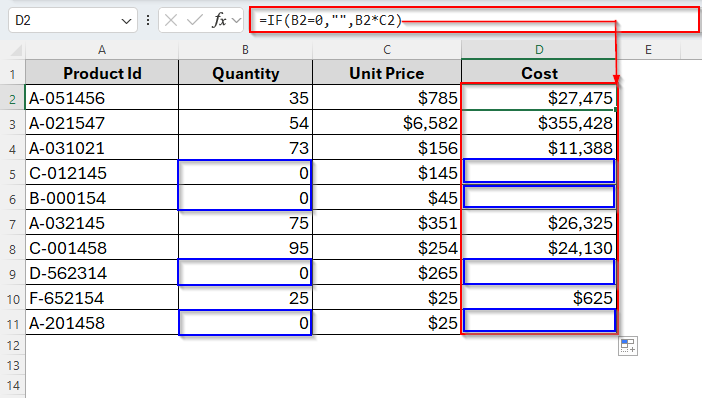Select row 14 header
The image size is (702, 398).
(x=13, y=385)
